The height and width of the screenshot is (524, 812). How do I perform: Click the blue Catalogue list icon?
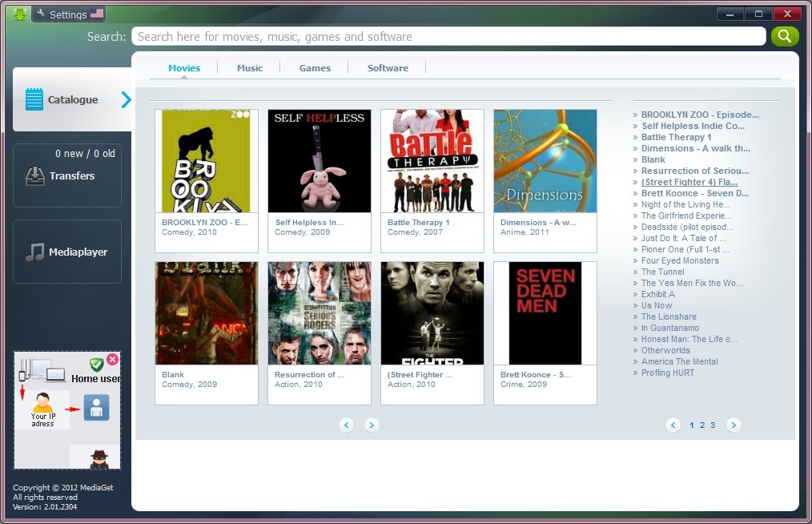click(x=34, y=99)
